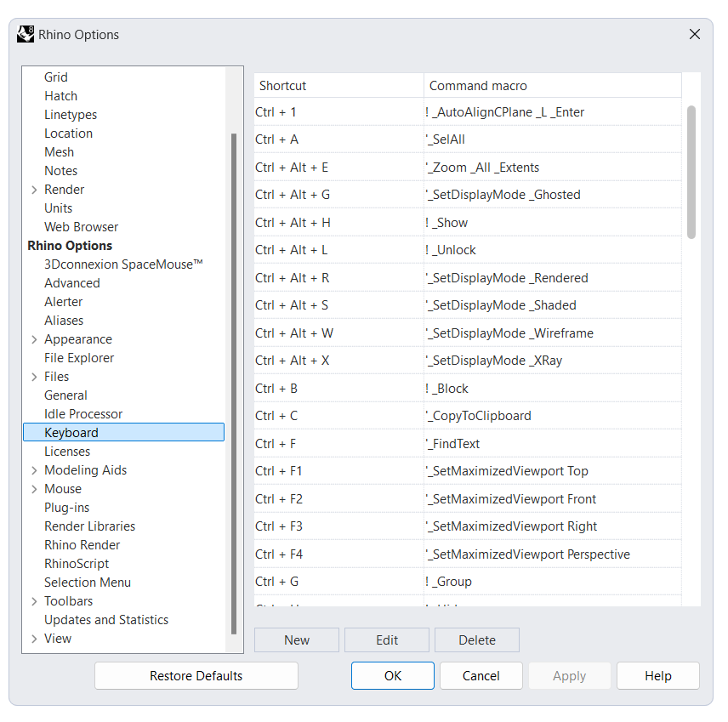Close the Rhino Options dialog

pyautogui.click(x=694, y=35)
